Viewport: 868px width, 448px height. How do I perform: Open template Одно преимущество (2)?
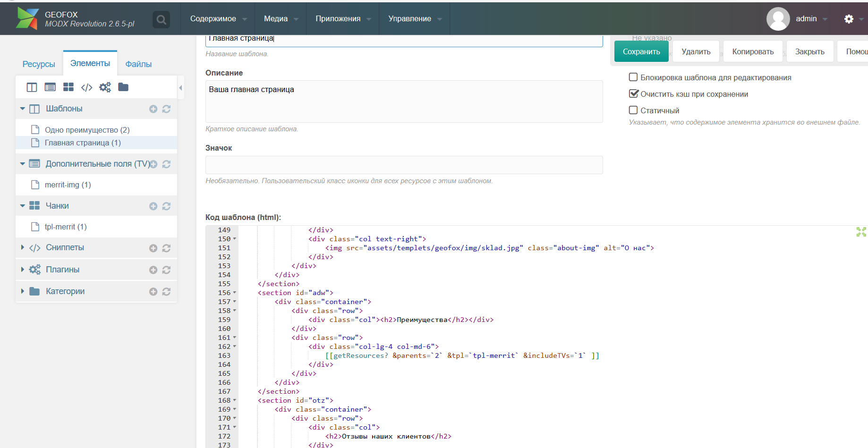[x=87, y=130]
